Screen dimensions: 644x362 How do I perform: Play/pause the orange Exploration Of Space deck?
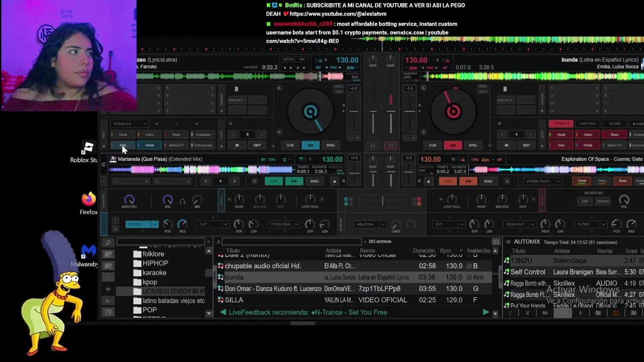point(468,181)
